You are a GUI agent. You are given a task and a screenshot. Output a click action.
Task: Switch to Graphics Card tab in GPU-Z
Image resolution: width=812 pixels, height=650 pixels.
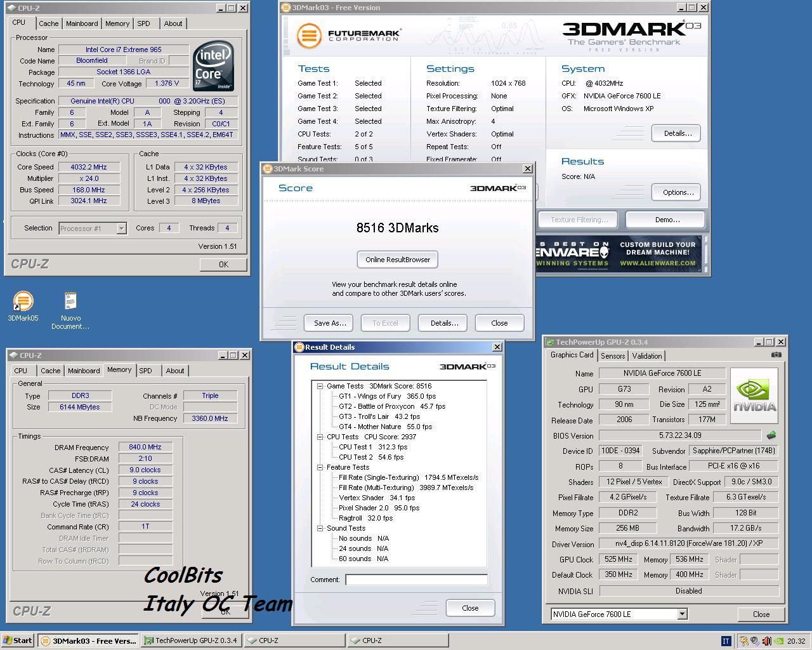572,355
